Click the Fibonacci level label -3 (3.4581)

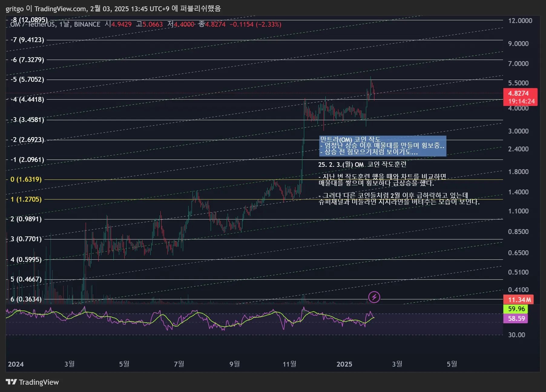tap(27, 120)
